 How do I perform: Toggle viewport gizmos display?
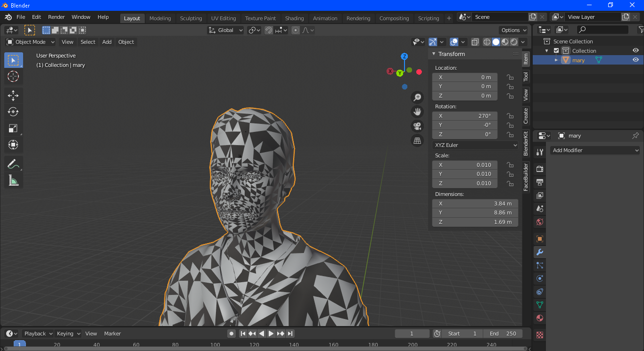pyautogui.click(x=433, y=42)
